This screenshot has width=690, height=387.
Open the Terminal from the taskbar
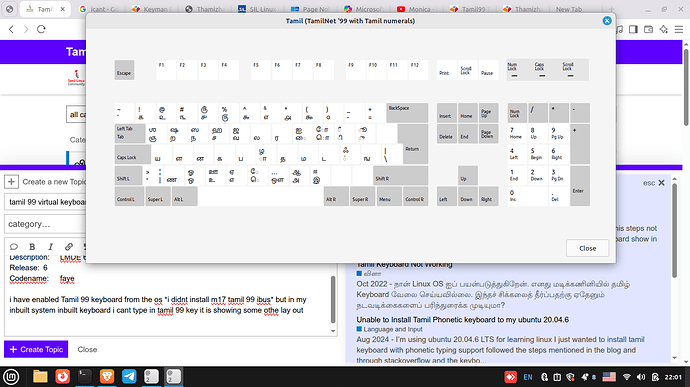tap(84, 377)
